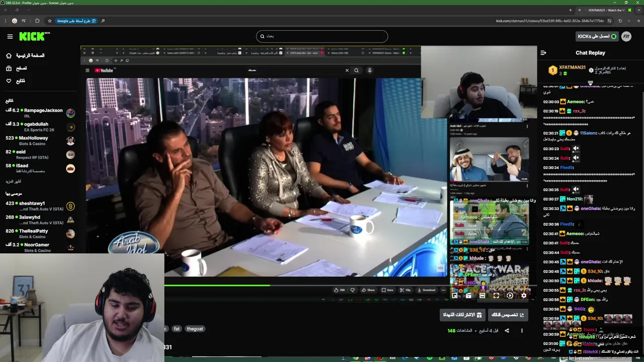
Task: Open browser extensions puzzle icon
Action: 37,21
